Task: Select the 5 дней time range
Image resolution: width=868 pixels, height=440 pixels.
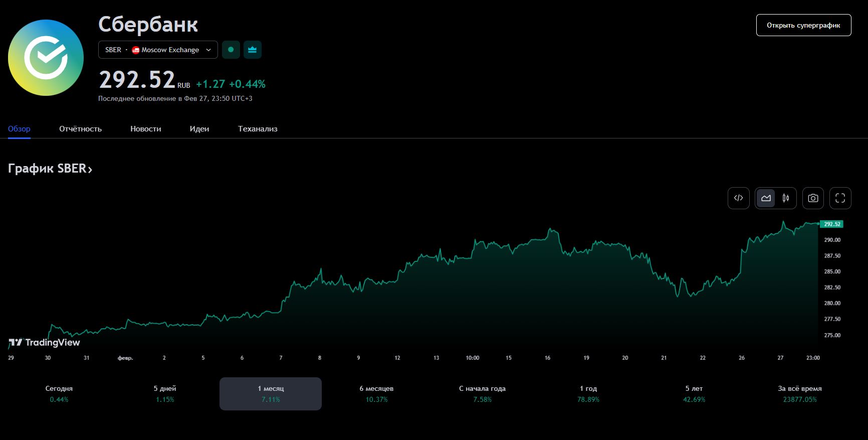Action: pyautogui.click(x=165, y=394)
